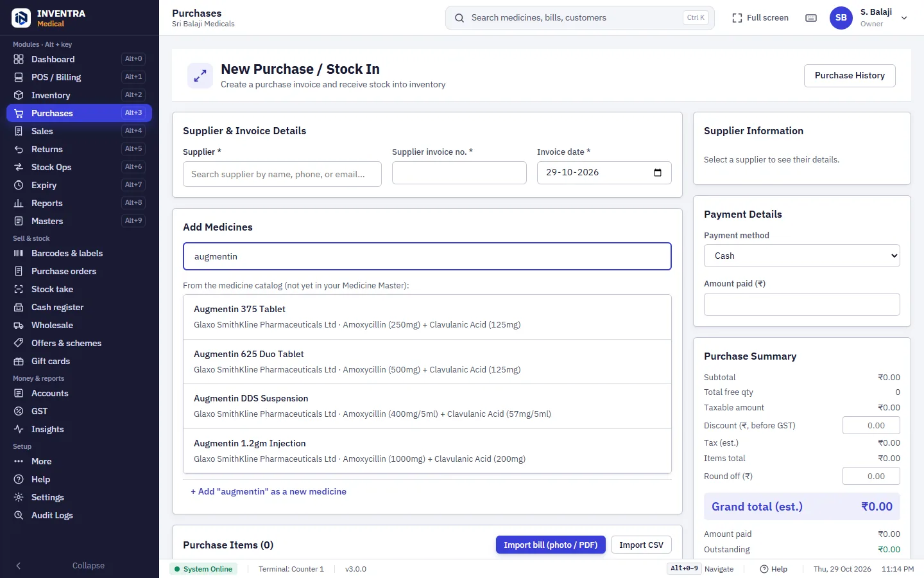
Task: Select Augmentin 625 Duo Tablet result
Action: [x=427, y=362]
